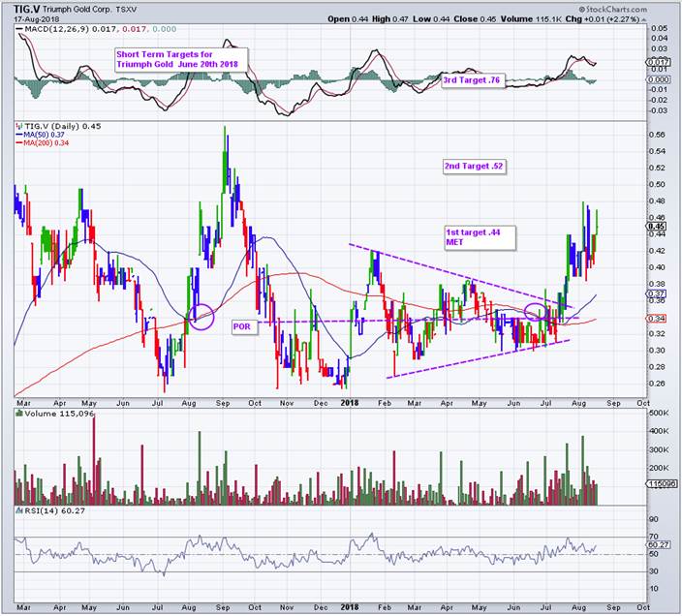This screenshot has width=682, height=616.
Task: Click the 17-Aug-2018 date
Action: point(37,19)
